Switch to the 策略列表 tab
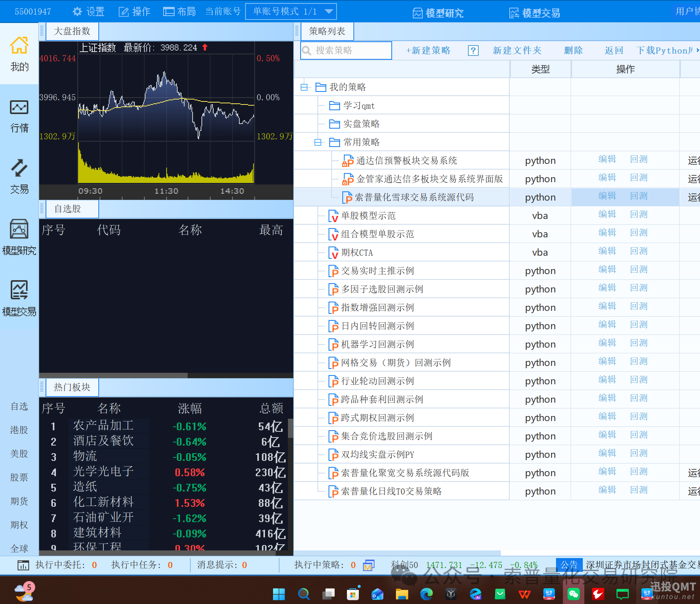Viewport: 700px width, 604px height. (327, 31)
